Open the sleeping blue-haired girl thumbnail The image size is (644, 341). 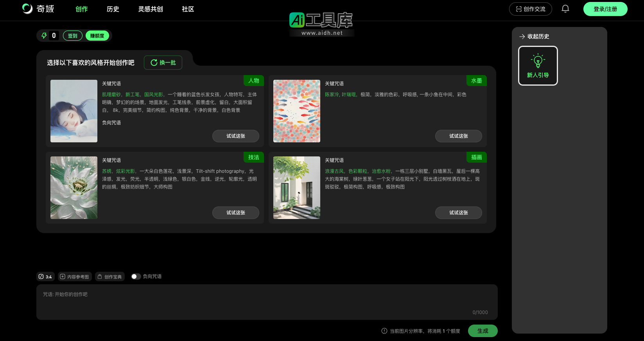pyautogui.click(x=74, y=111)
